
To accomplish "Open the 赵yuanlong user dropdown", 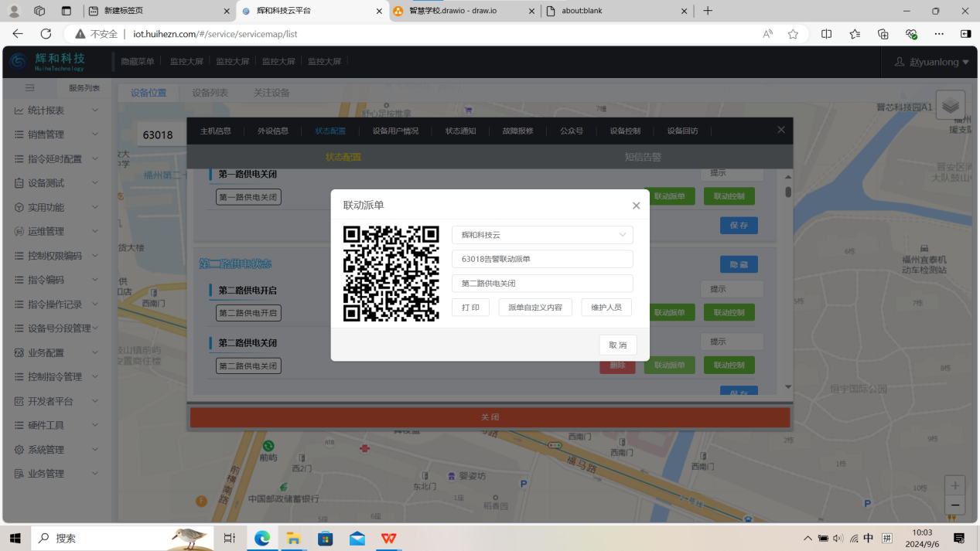I will pos(931,62).
